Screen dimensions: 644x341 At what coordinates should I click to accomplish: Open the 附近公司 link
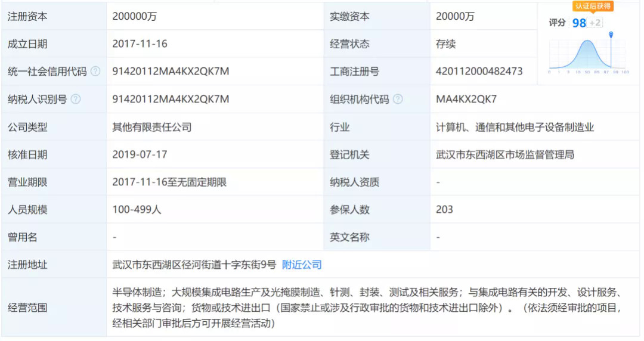302,265
